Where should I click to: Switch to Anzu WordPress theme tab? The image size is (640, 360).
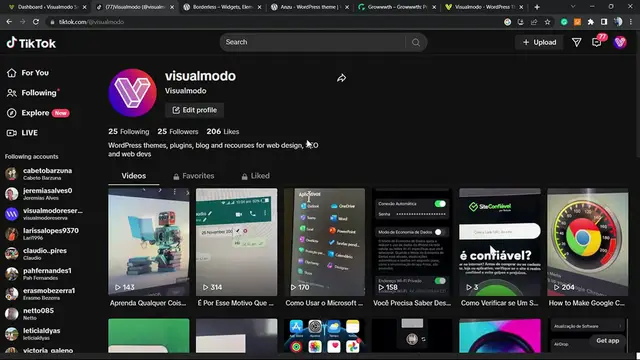point(309,7)
